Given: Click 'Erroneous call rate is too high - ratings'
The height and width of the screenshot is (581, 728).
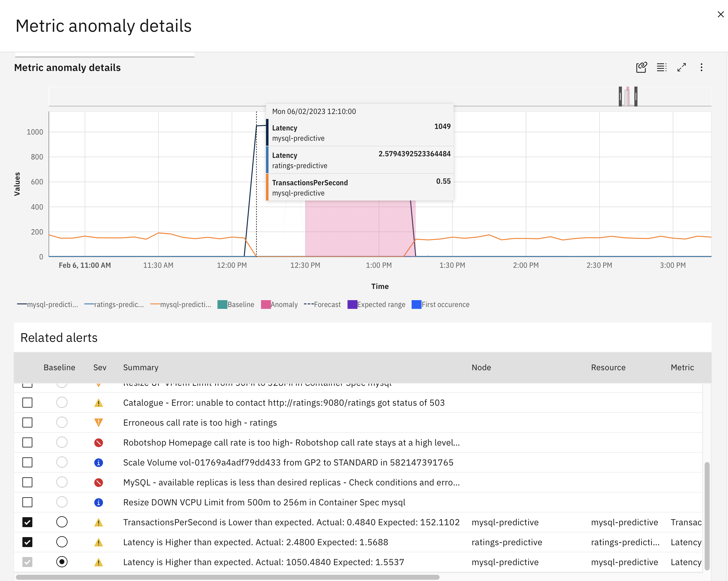Looking at the screenshot, I should click(200, 423).
